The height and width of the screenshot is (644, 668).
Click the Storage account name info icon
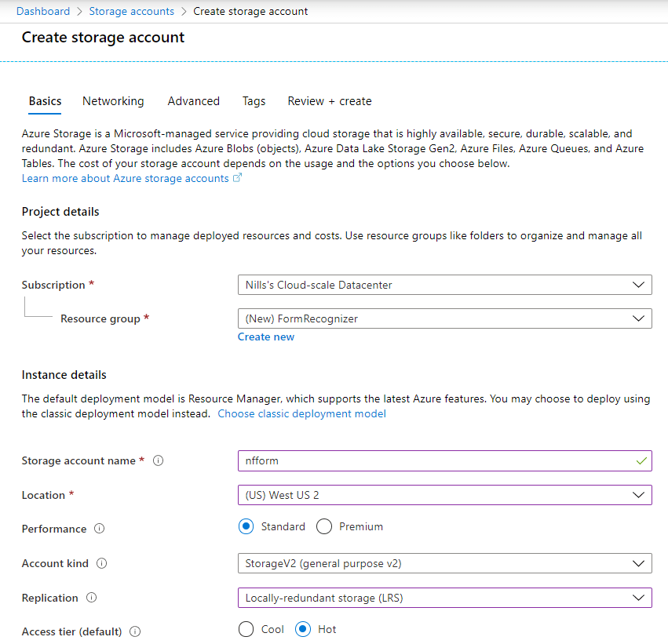[158, 460]
